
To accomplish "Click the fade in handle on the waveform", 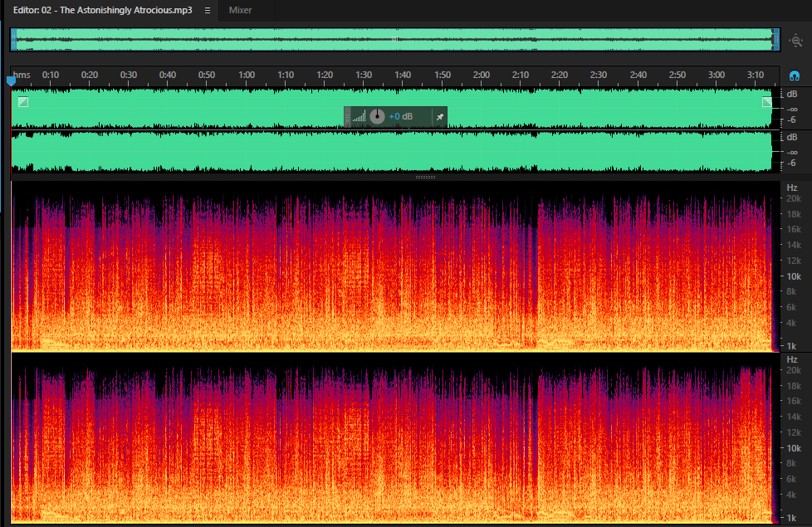I will pos(23,102).
